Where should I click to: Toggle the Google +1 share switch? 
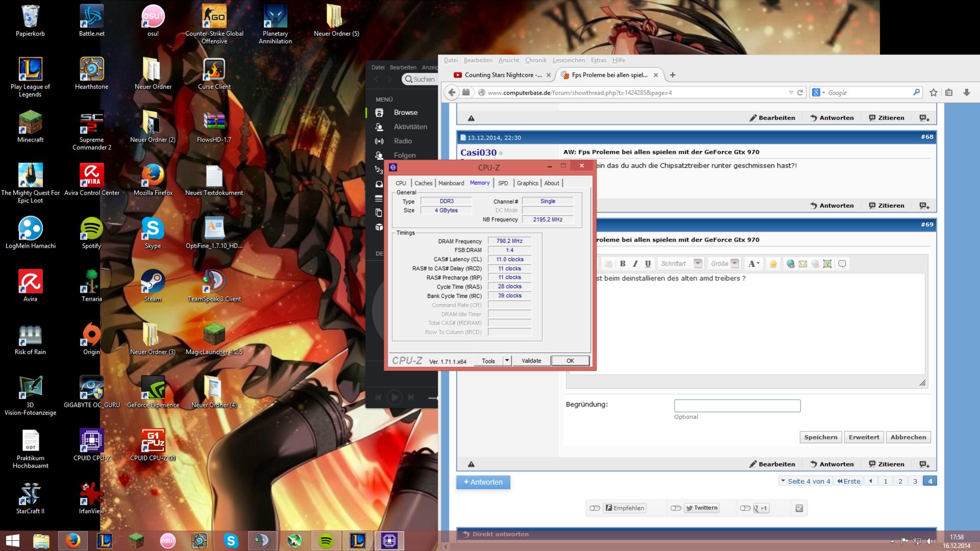(745, 508)
